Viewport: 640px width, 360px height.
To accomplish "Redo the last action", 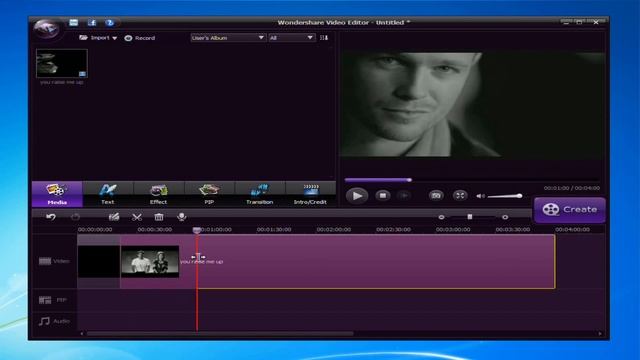I will click(x=76, y=217).
